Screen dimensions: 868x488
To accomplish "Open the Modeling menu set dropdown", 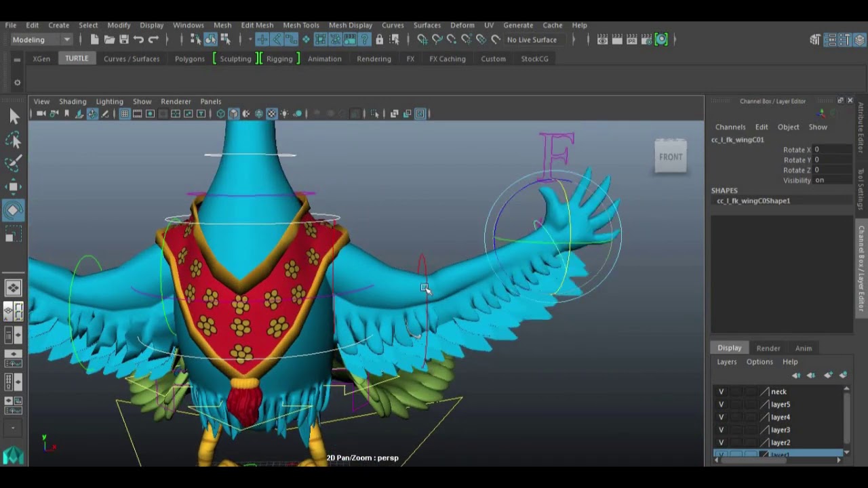I will click(41, 39).
